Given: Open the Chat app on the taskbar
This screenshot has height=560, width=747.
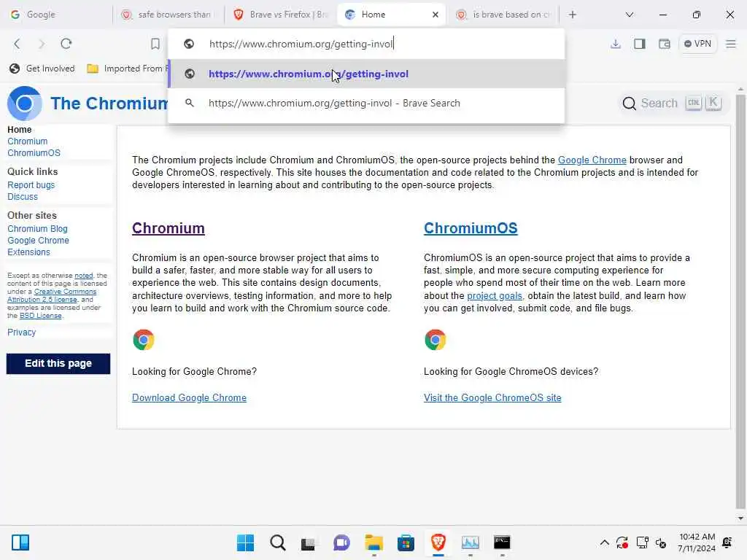Looking at the screenshot, I should 341,542.
